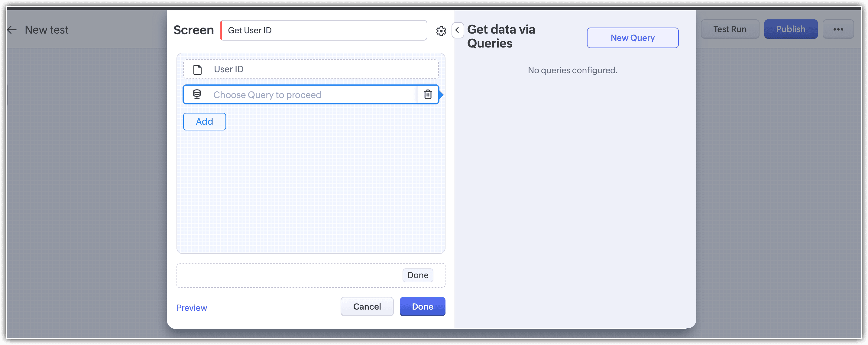Image resolution: width=868 pixels, height=345 pixels.
Task: Click the document icon beside User ID
Action: (x=197, y=70)
